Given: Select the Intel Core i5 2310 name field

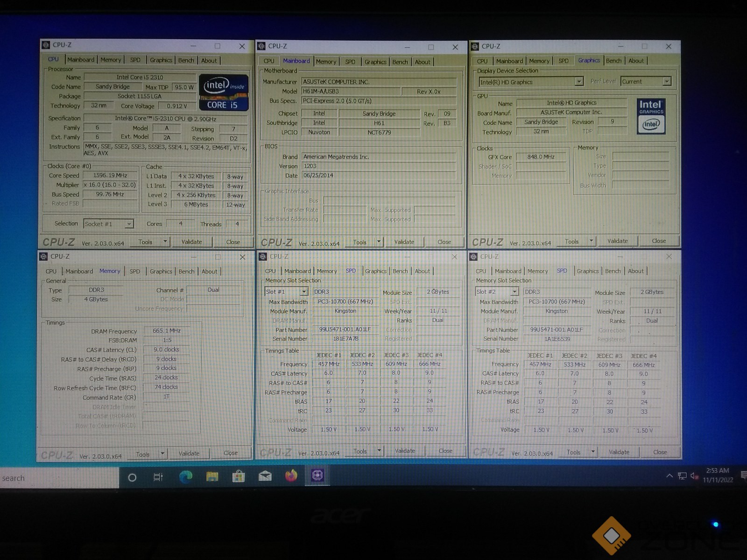Looking at the screenshot, I should (140, 77).
